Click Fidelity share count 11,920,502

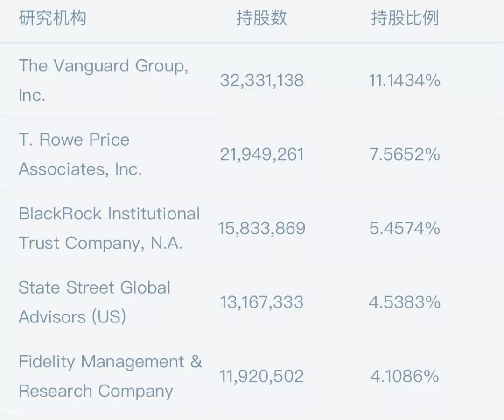[262, 376]
